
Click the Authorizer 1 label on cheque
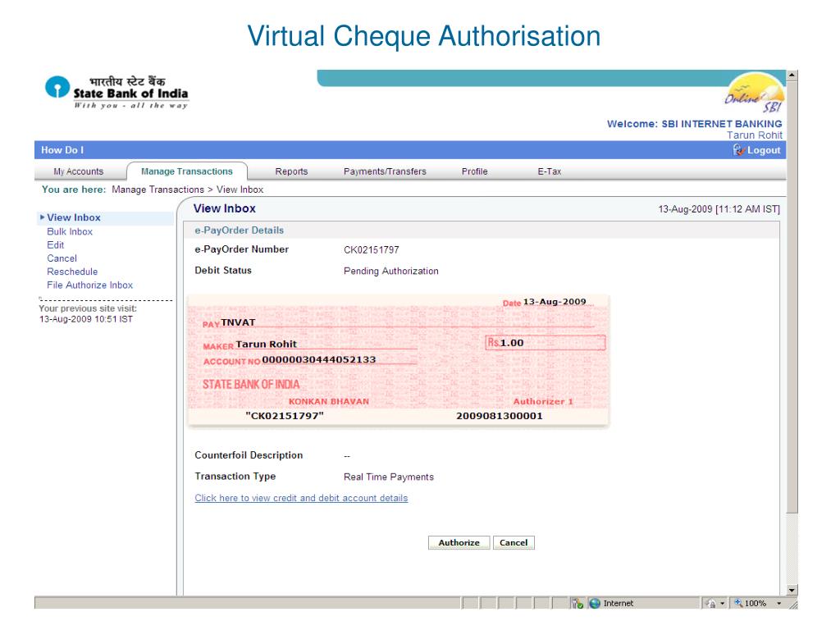point(543,401)
